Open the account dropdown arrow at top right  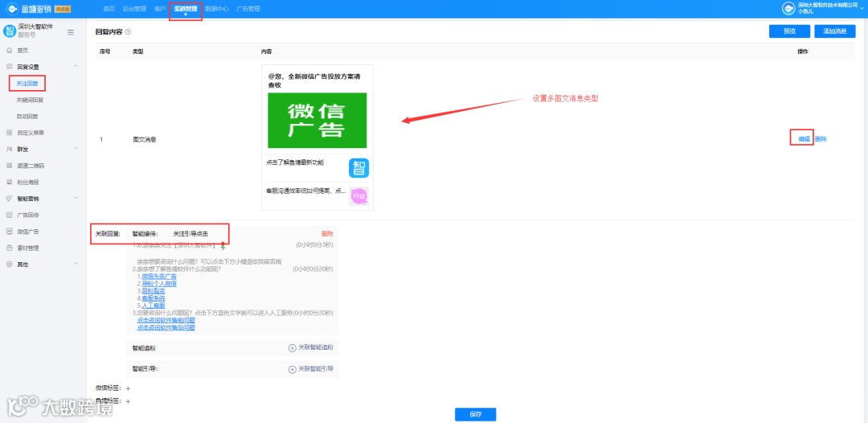pyautogui.click(x=862, y=8)
